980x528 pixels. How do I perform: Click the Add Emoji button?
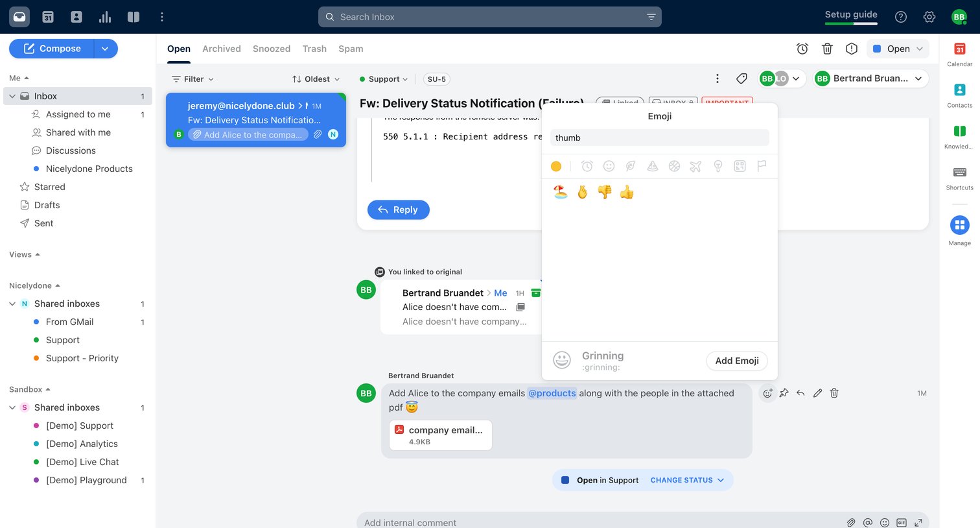click(737, 361)
